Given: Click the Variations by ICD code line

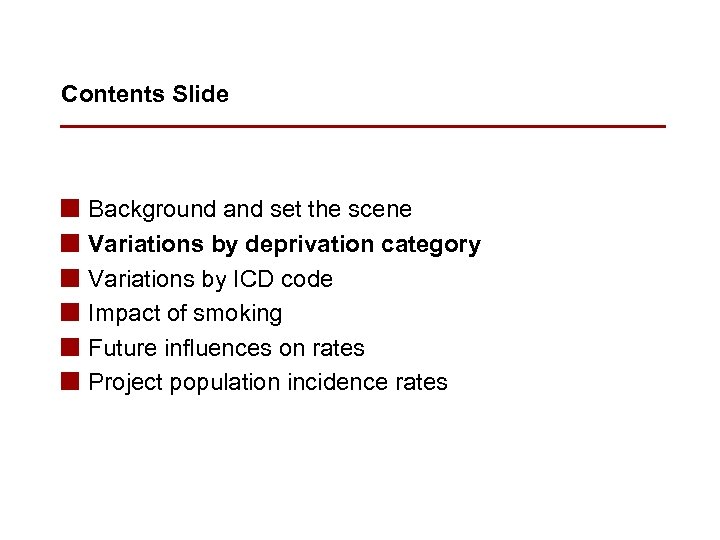Looking at the screenshot, I should 210,279.
